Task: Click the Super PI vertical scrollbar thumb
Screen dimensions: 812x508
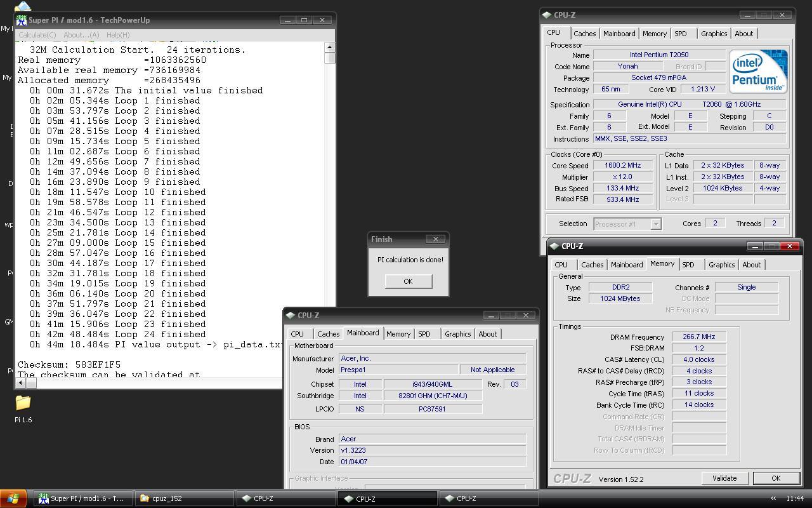Action: click(x=329, y=58)
